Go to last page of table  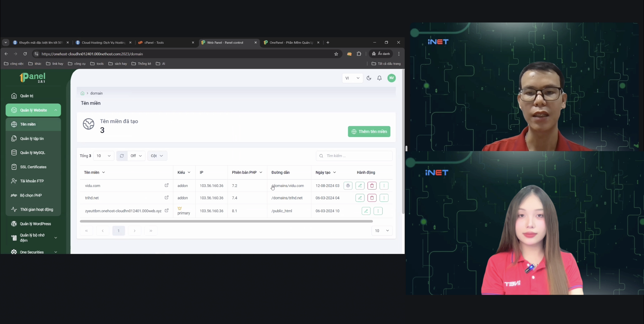pyautogui.click(x=151, y=231)
